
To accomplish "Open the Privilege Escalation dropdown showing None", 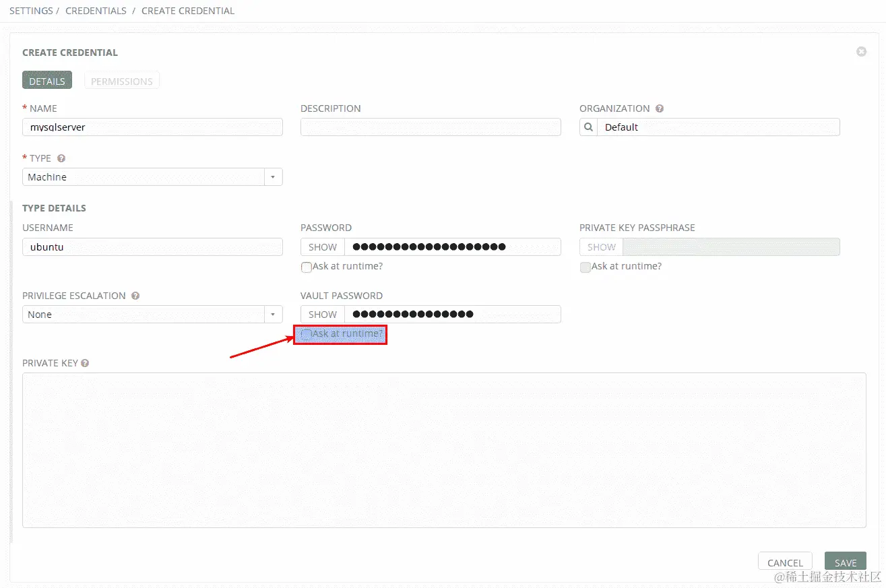I will coord(152,315).
